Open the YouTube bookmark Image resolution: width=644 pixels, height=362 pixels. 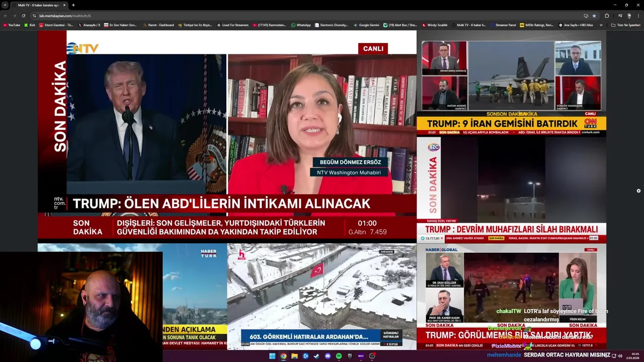pyautogui.click(x=12, y=25)
